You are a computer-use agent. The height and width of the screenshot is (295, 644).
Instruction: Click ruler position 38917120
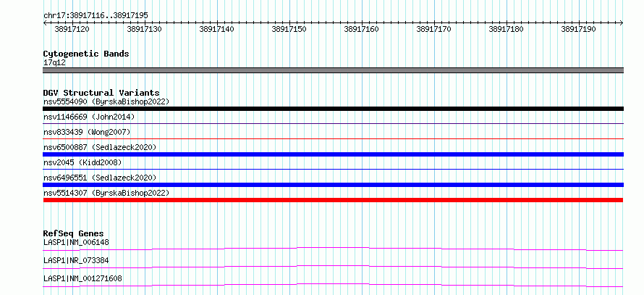(72, 29)
